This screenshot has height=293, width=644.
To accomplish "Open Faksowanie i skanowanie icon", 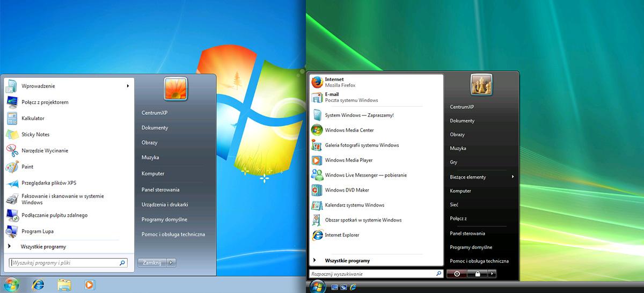I will 12,199.
